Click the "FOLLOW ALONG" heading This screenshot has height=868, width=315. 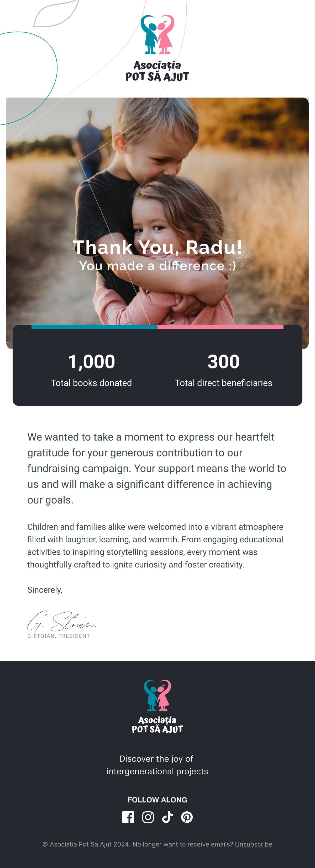pos(157,800)
